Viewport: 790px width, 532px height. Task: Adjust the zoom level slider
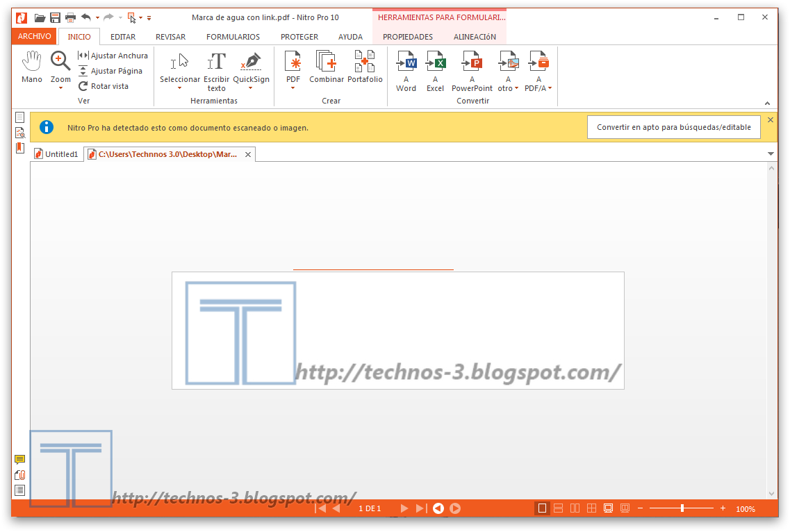point(682,508)
